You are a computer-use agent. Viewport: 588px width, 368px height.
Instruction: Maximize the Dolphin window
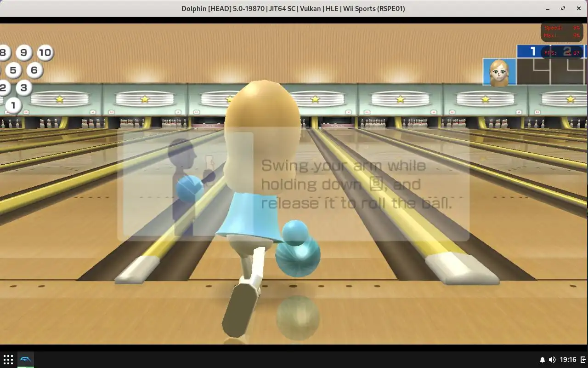[x=563, y=8]
